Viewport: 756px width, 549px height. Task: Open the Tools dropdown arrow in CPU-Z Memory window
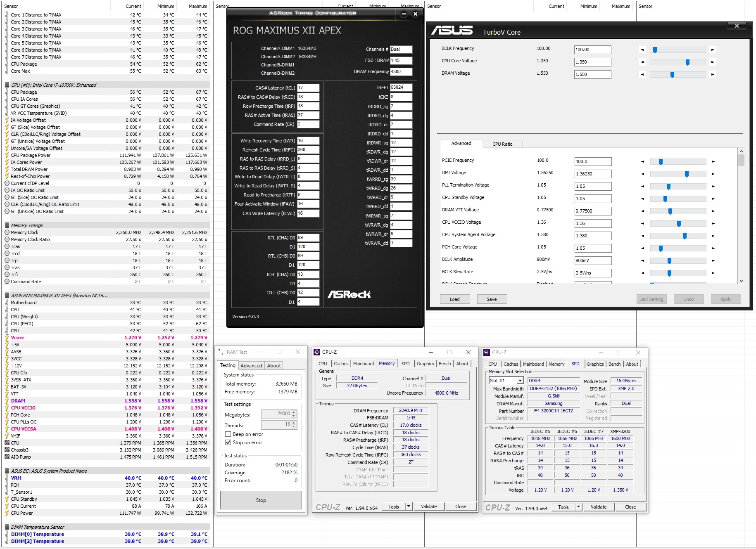click(409, 506)
